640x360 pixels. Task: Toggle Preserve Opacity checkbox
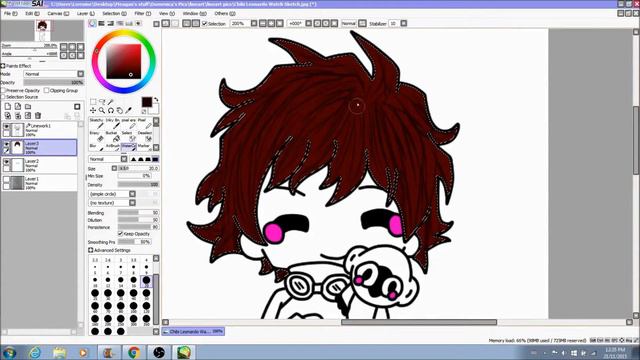pos(3,90)
